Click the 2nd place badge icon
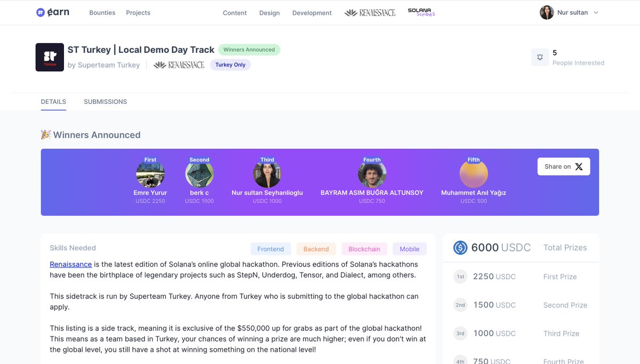Image resolution: width=640 pixels, height=364 pixels. tap(460, 305)
